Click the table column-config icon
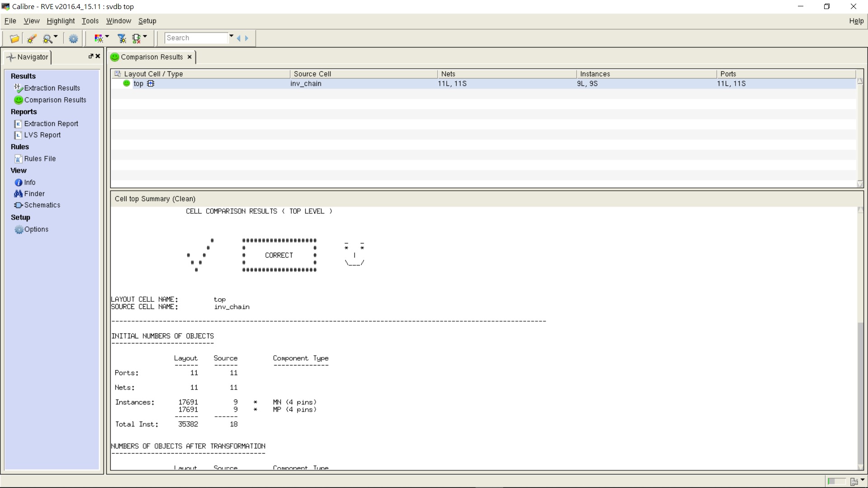868x488 pixels. [x=118, y=74]
